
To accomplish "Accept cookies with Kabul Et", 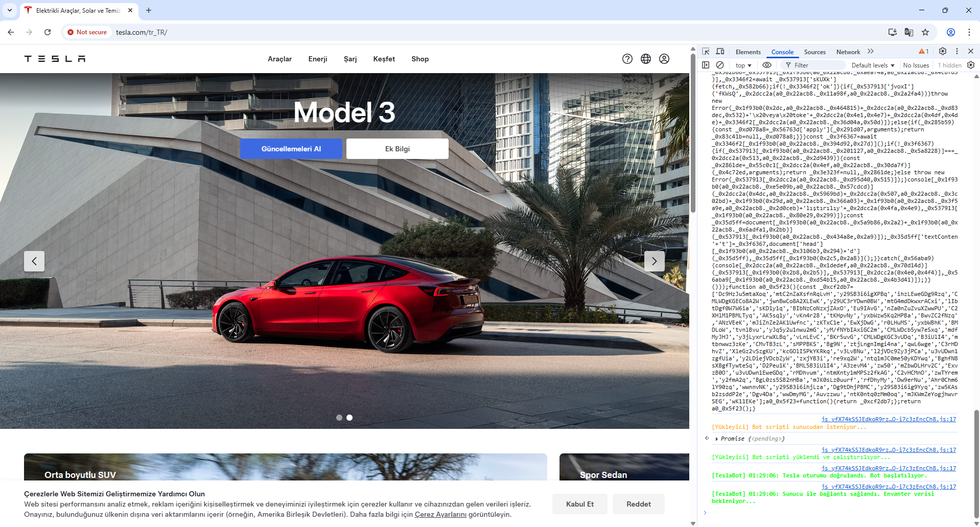I will (x=580, y=504).
